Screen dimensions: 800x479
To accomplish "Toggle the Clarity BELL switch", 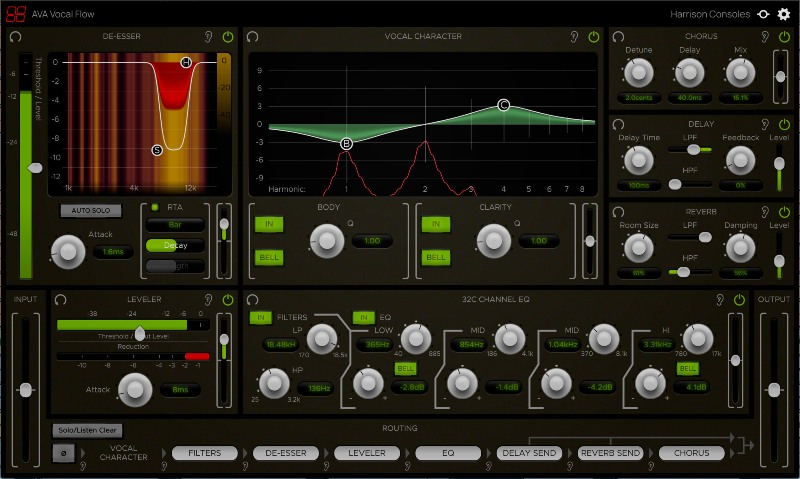I will click(435, 257).
